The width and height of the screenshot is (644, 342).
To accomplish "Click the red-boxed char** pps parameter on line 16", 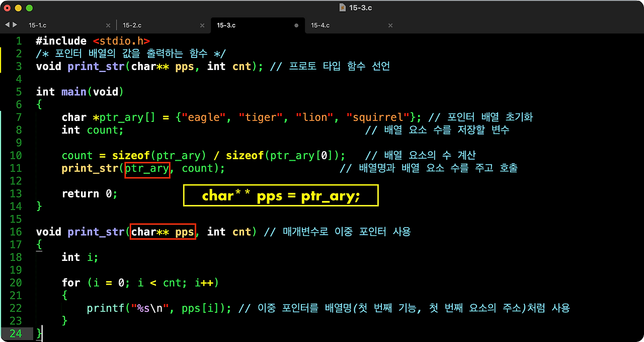I will (163, 232).
